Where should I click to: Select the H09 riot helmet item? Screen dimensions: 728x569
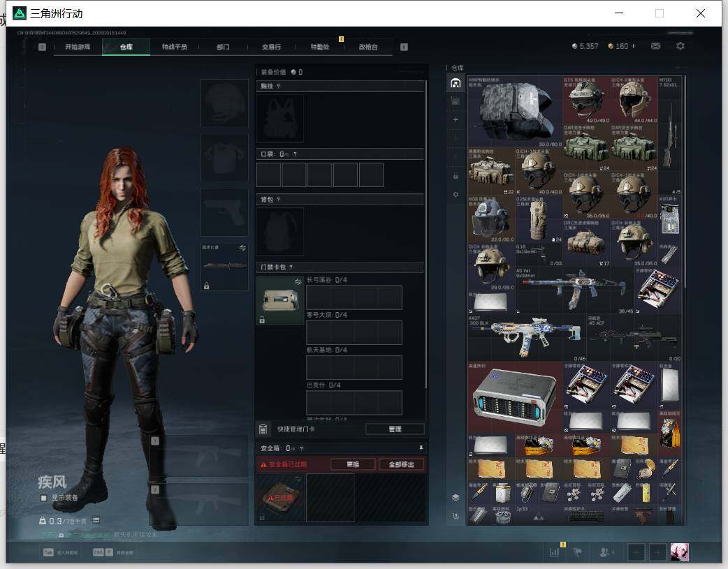[x=490, y=219]
